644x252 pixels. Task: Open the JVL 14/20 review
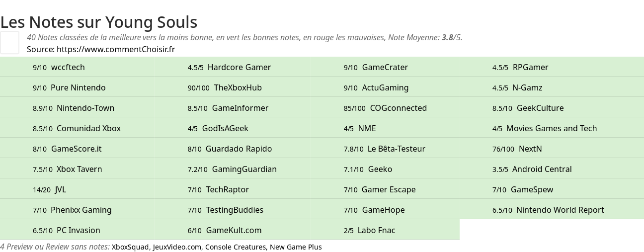60,189
